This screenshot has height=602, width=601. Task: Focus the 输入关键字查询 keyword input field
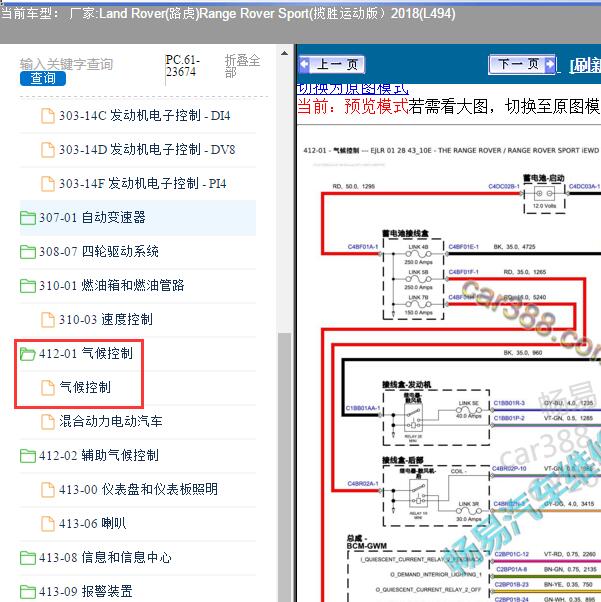click(66, 64)
